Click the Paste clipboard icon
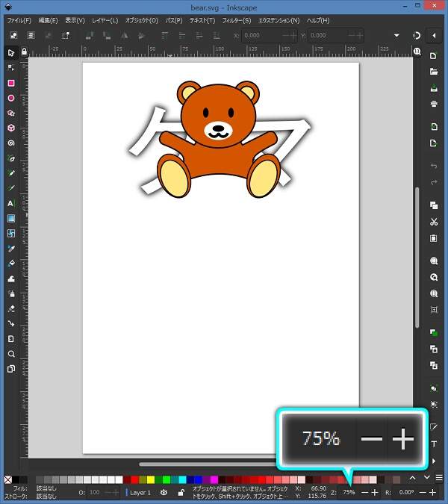 coord(434,238)
